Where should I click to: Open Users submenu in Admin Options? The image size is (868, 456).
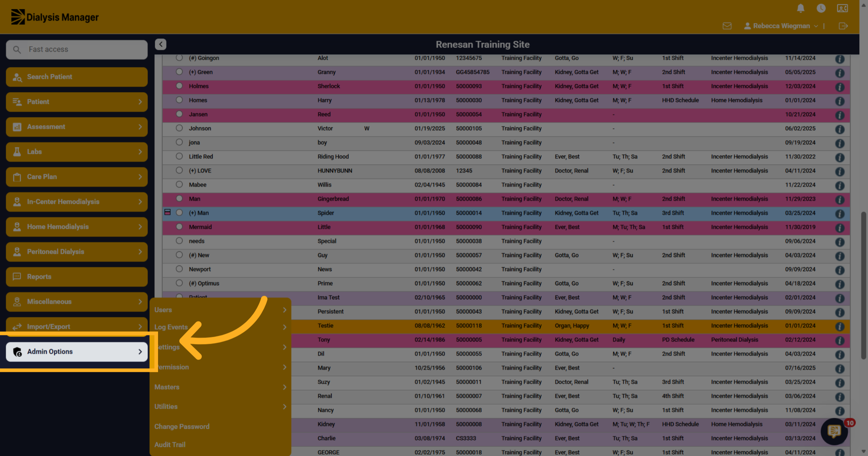[x=220, y=310]
